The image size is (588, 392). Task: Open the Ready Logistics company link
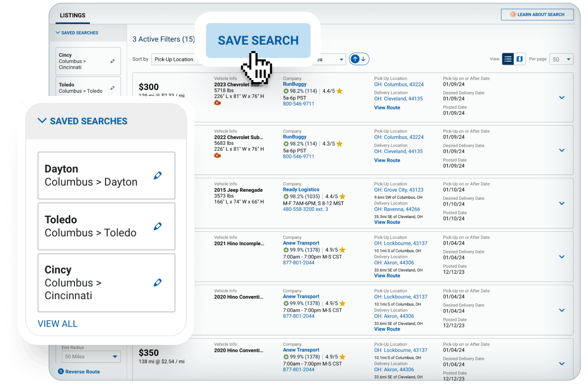[301, 190]
